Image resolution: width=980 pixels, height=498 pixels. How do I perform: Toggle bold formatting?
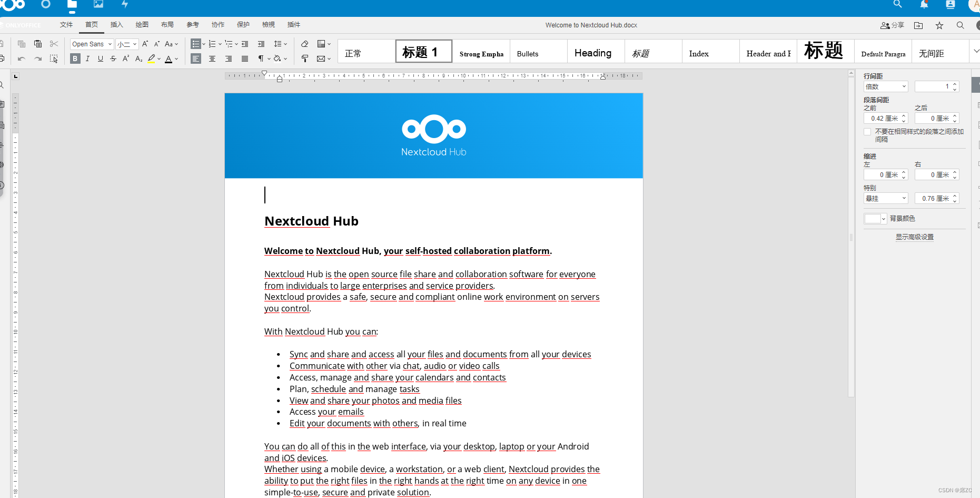[x=75, y=59]
